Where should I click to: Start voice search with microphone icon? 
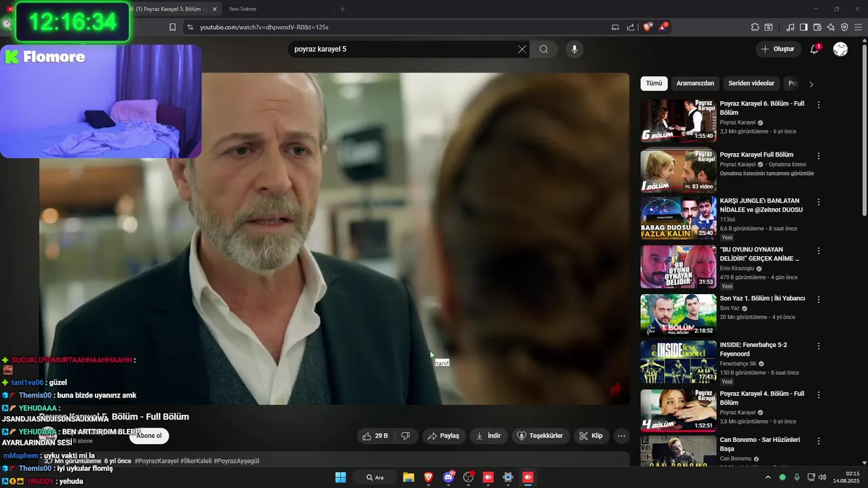pyautogui.click(x=574, y=49)
